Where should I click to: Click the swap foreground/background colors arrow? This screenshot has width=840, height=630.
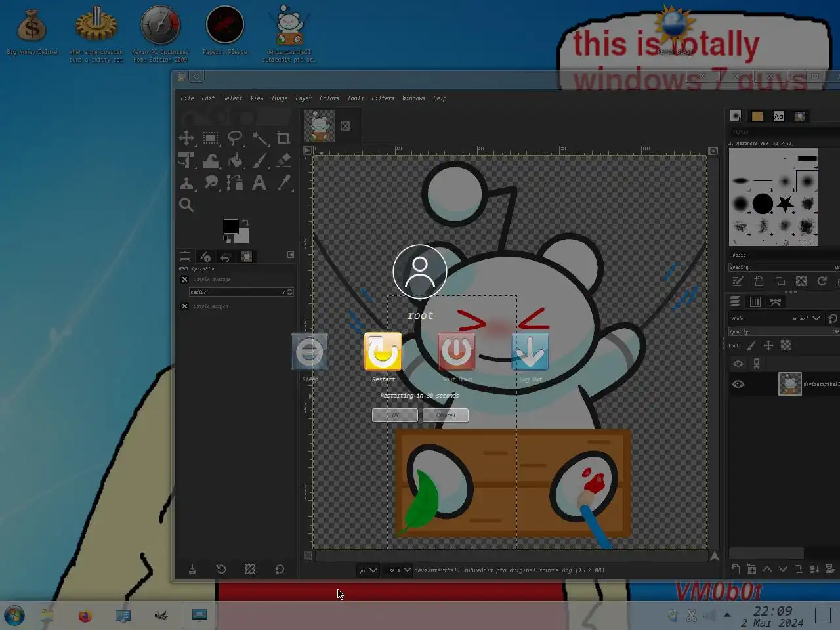(x=245, y=222)
